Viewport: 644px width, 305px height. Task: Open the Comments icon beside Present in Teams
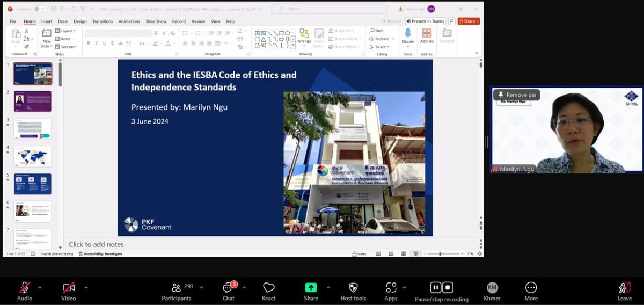(452, 21)
